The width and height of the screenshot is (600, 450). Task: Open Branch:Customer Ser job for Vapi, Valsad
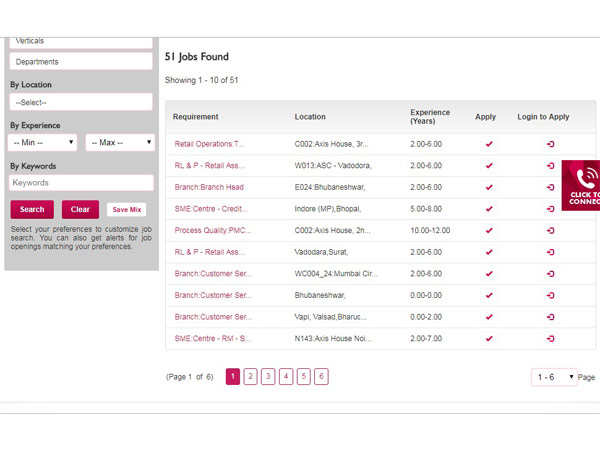point(213,317)
